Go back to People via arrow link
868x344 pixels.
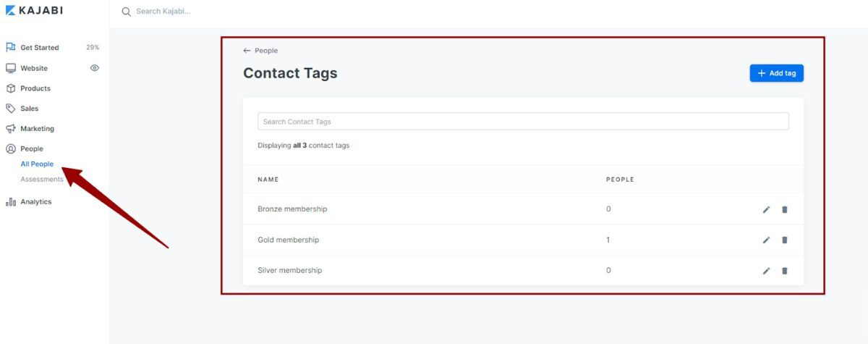[x=260, y=51]
